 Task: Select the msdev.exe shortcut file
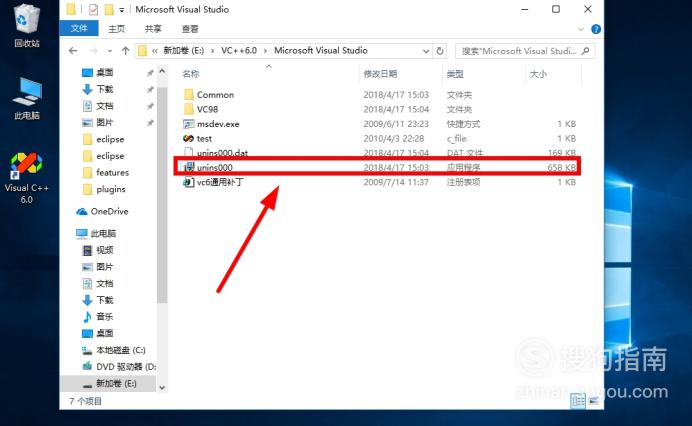(x=218, y=124)
